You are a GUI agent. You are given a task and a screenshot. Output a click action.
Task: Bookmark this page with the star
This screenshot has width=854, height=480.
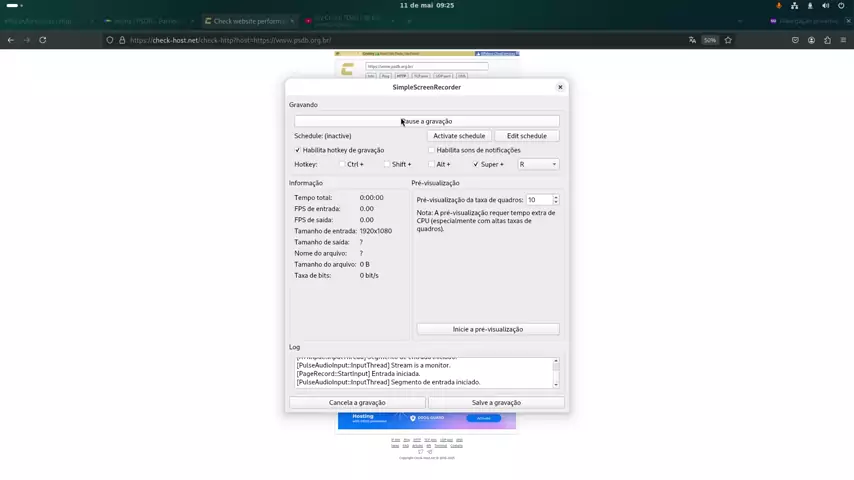tap(728, 40)
